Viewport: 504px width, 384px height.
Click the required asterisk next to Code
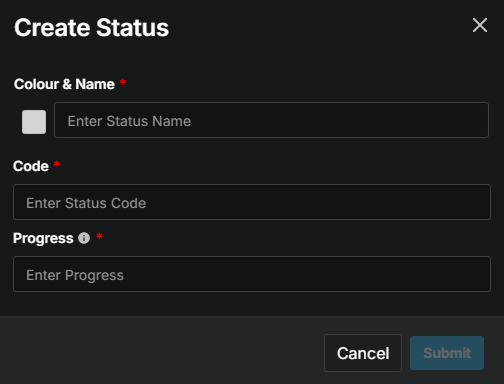tap(57, 164)
